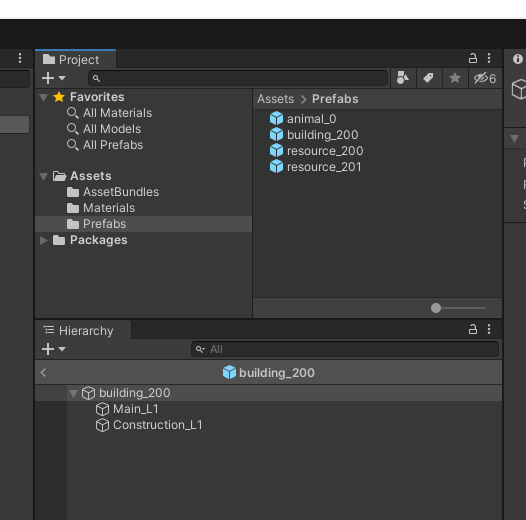Screen dimensions: 526x520
Task: Click the Inspector GameObject cube icon
Action: (519, 89)
